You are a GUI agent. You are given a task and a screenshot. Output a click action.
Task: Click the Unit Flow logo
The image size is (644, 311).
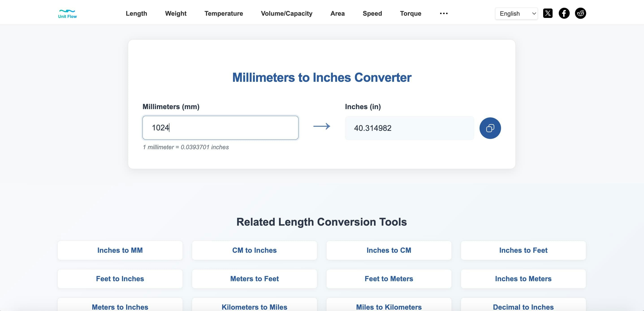click(x=67, y=13)
